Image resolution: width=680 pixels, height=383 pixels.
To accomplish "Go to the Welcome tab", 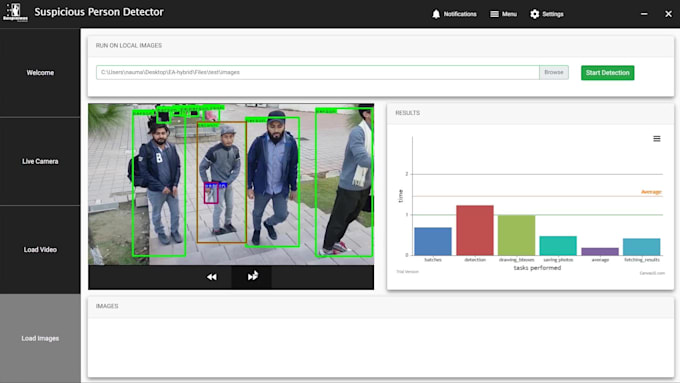I will [x=40, y=72].
